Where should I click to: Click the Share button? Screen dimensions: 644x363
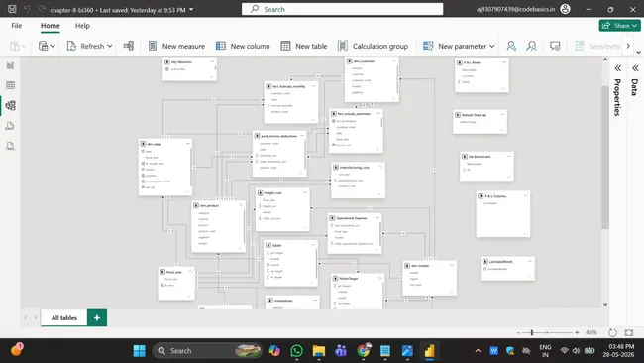tap(619, 26)
